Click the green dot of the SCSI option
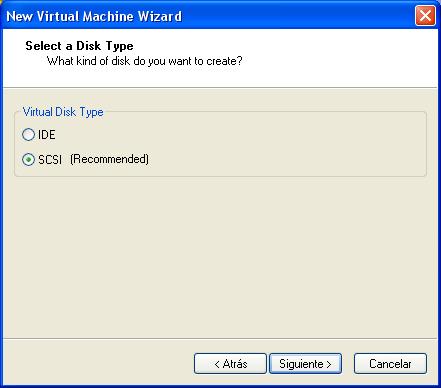This screenshot has width=441, height=388. point(29,160)
